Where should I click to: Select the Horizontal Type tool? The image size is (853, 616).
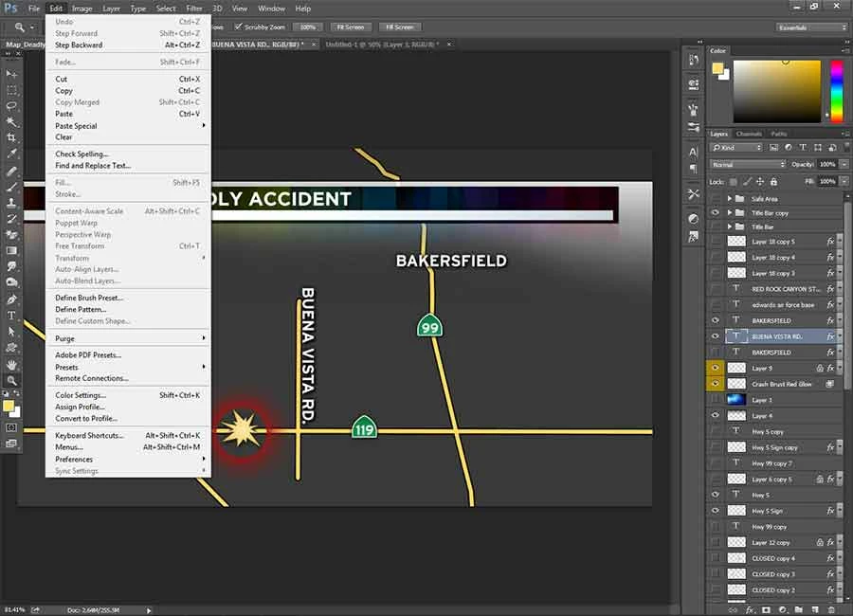[11, 315]
